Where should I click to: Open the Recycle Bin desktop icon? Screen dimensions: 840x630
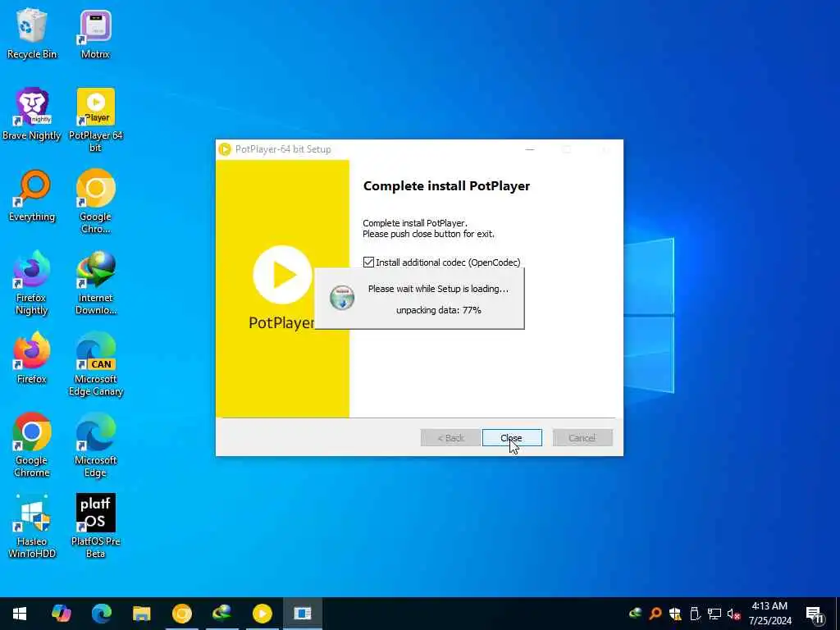click(x=32, y=33)
